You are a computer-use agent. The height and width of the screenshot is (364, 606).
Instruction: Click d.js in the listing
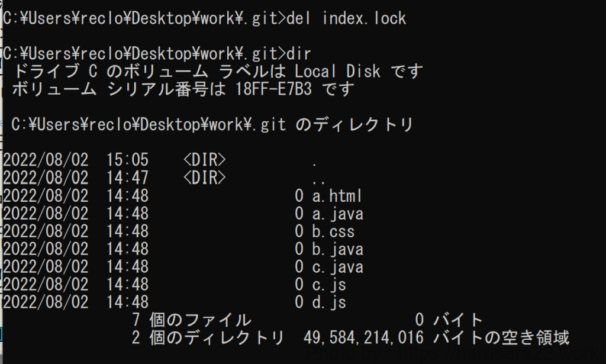[329, 302]
